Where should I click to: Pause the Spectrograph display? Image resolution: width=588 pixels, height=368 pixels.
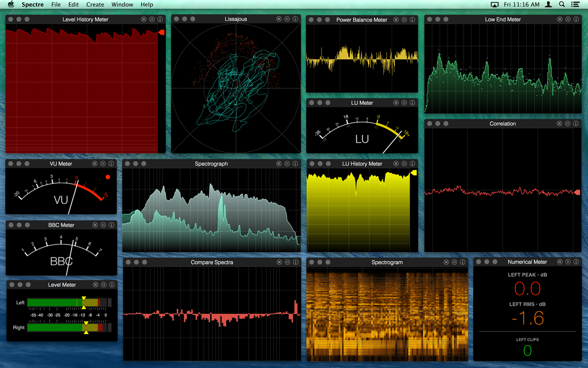point(287,163)
